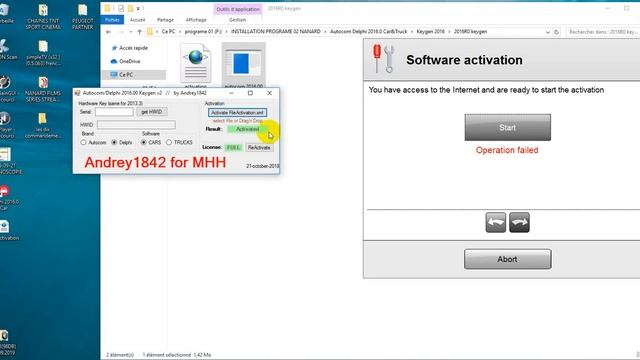Screen dimensions: 640x360
Task: Click 'INSTALLATION PROGRAME 02 NANARD' breadcrumb
Action: (x=276, y=31)
